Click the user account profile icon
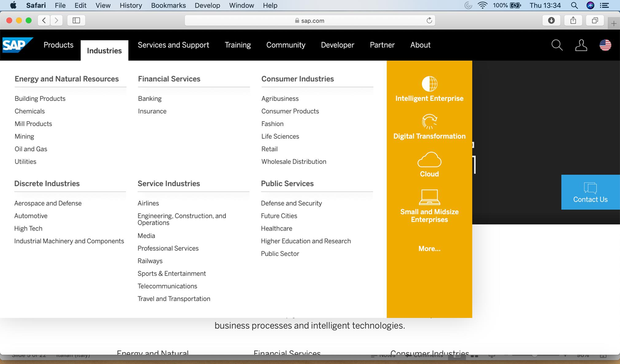620x364 pixels. [581, 45]
